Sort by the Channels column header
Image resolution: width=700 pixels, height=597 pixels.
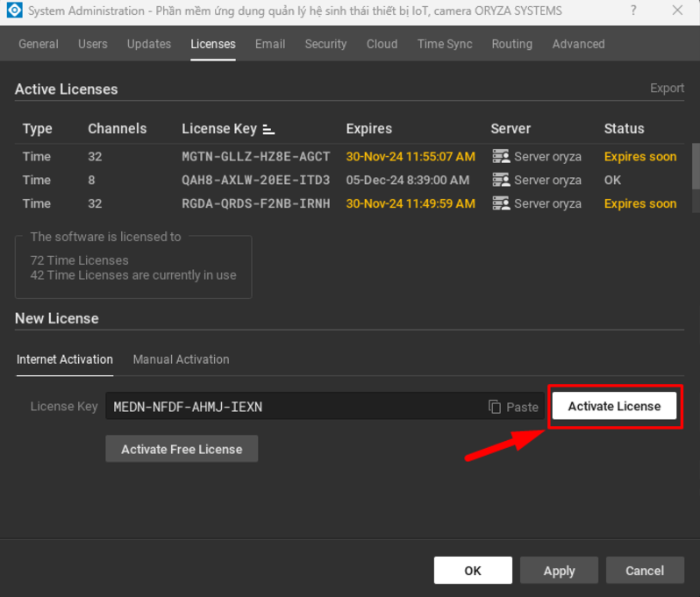click(117, 129)
